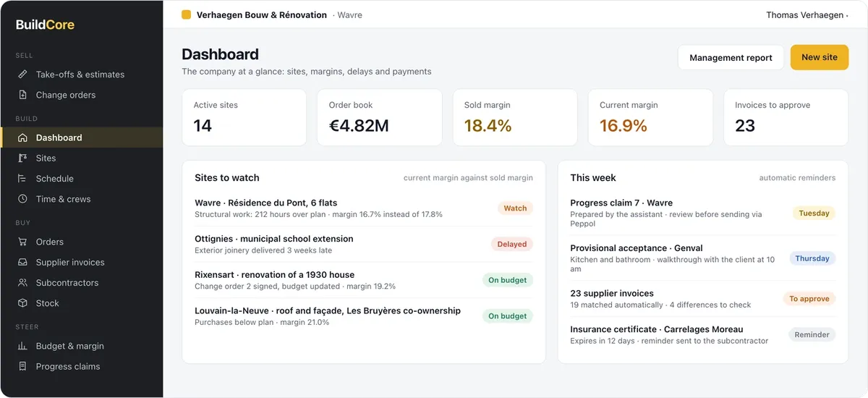Open Time & crews
Image resolution: width=868 pixels, height=398 pixels.
82,199
